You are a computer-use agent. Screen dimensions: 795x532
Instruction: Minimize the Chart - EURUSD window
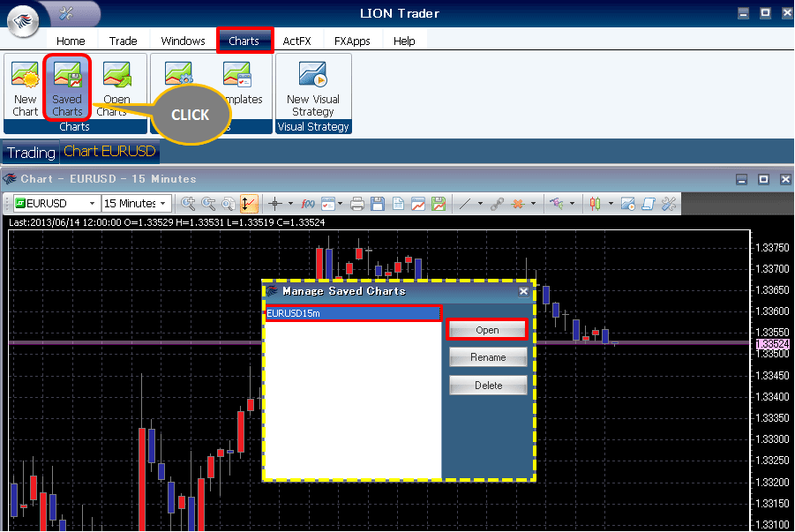[x=742, y=179]
